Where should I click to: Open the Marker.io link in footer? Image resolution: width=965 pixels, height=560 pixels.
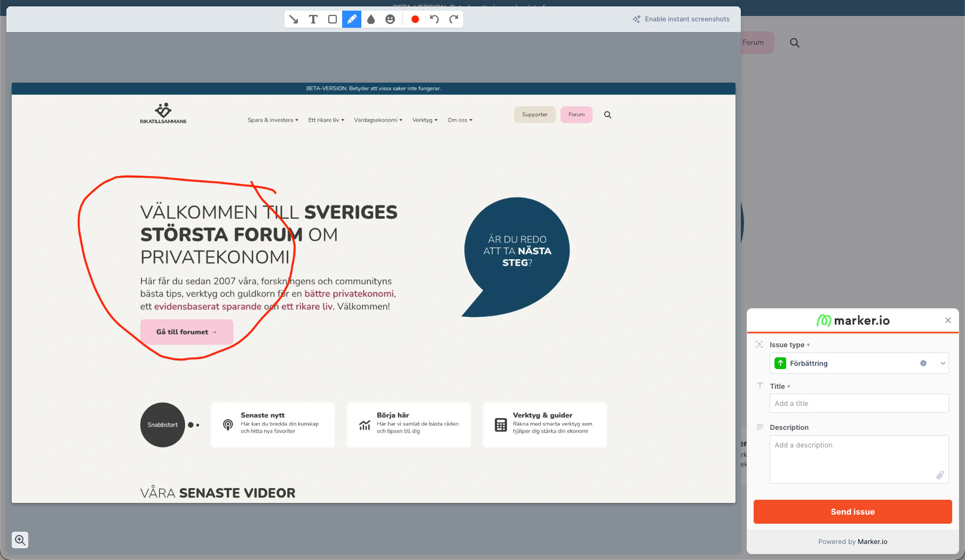point(872,541)
